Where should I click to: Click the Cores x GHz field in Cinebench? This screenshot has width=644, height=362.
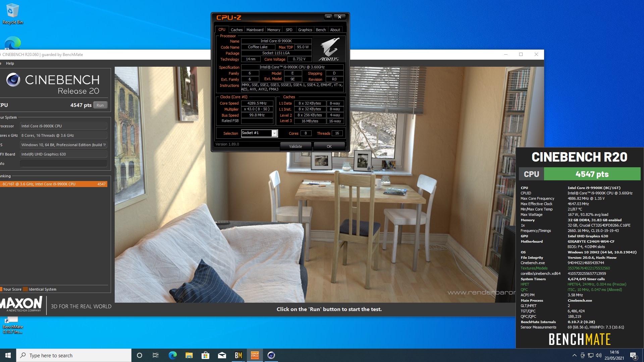[63, 135]
